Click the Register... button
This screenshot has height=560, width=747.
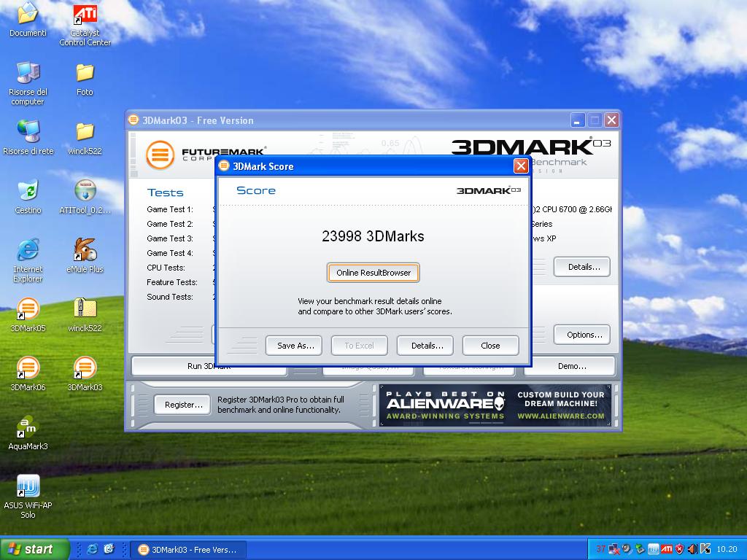pos(183,405)
